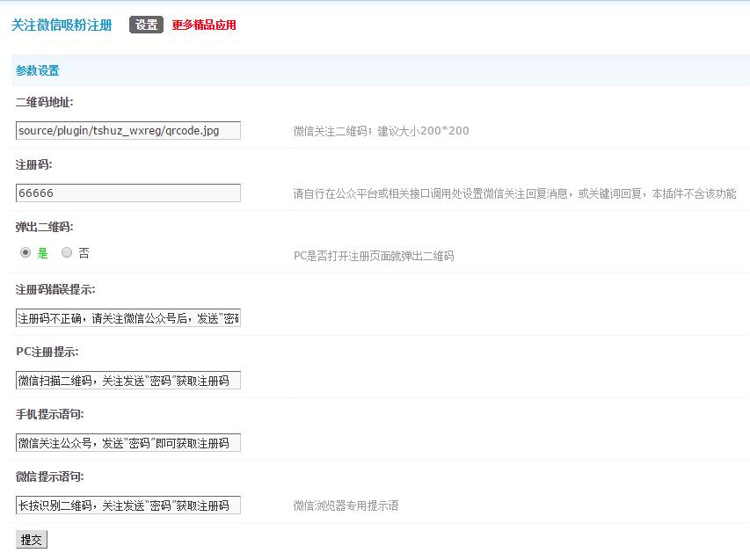
Task: Click the 微信浏览器专用提示语 hint text
Action: pyautogui.click(x=346, y=505)
